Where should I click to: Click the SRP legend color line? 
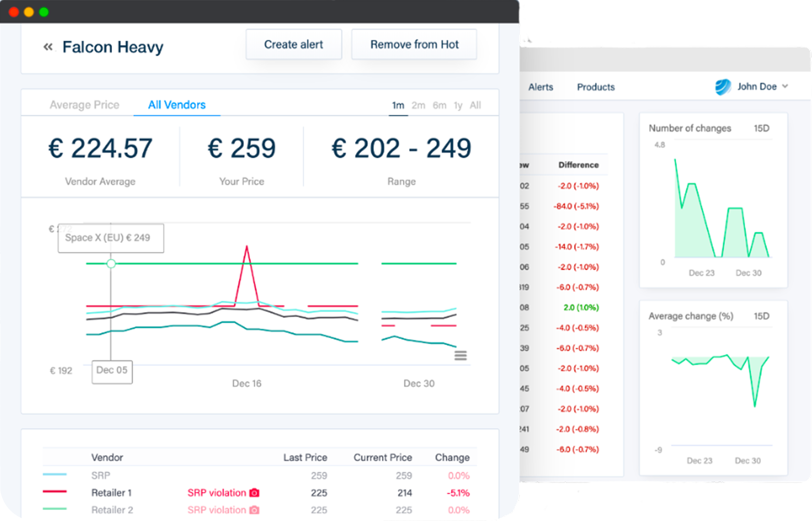coord(54,475)
